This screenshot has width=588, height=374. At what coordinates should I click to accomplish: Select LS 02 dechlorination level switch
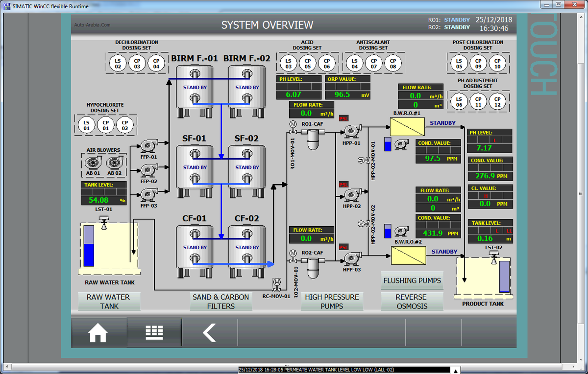(x=118, y=63)
